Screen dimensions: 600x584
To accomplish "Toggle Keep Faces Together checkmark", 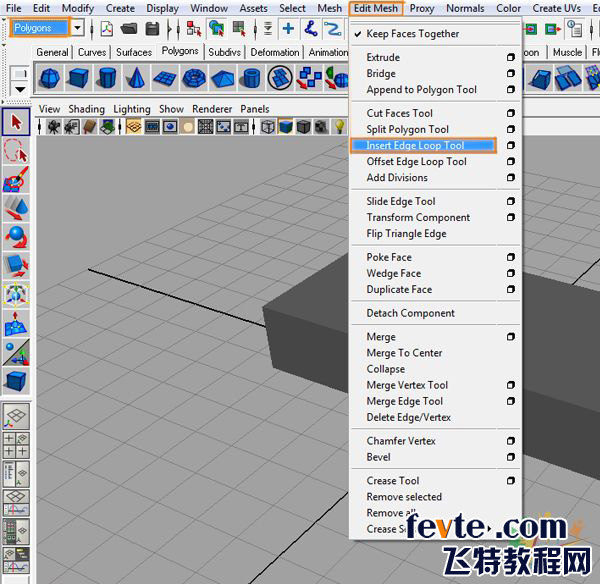I will 413,34.
